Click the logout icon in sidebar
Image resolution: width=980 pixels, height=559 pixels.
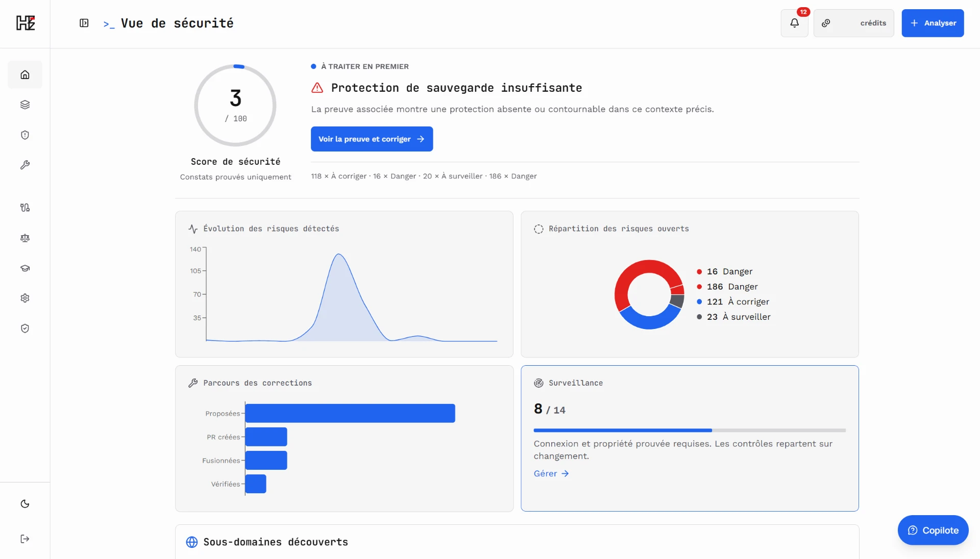[x=25, y=539]
